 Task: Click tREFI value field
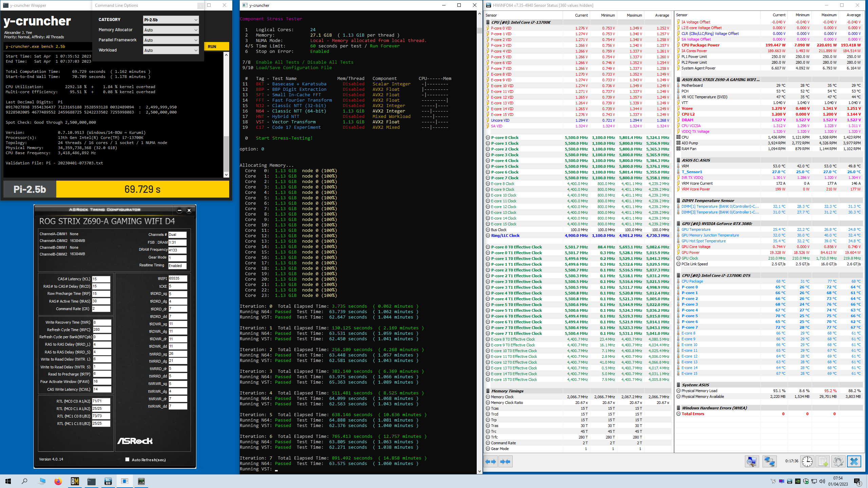[x=178, y=279]
